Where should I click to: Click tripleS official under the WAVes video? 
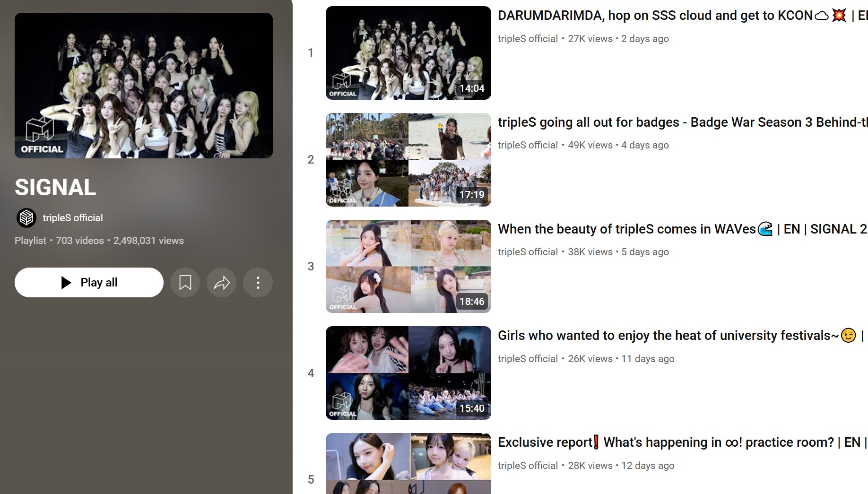click(528, 252)
